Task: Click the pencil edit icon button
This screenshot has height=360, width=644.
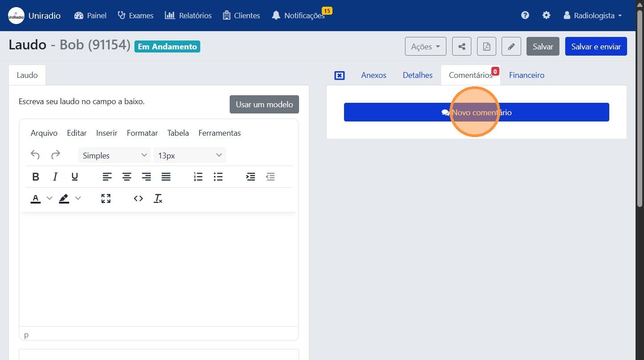Action: pyautogui.click(x=511, y=47)
